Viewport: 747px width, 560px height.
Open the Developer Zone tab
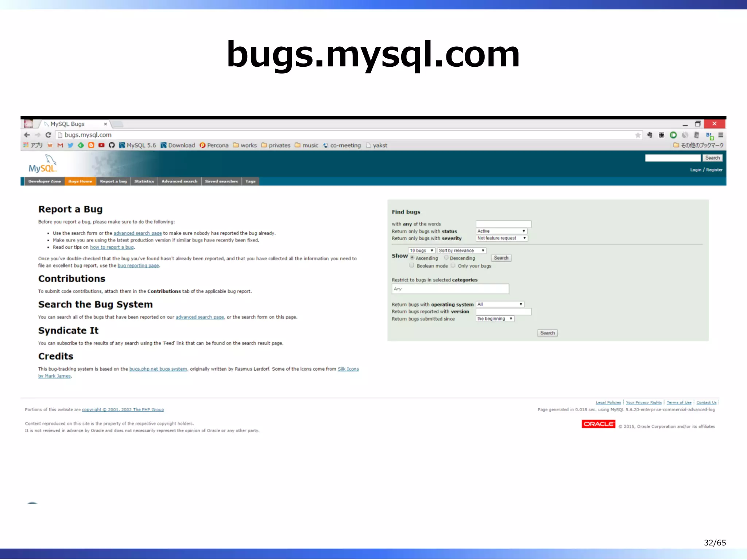click(x=44, y=181)
